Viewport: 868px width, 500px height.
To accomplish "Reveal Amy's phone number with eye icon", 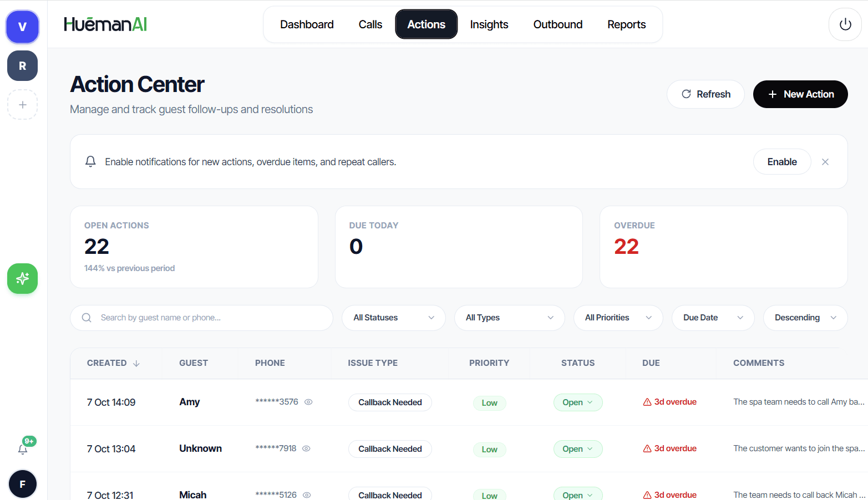I will coord(308,402).
